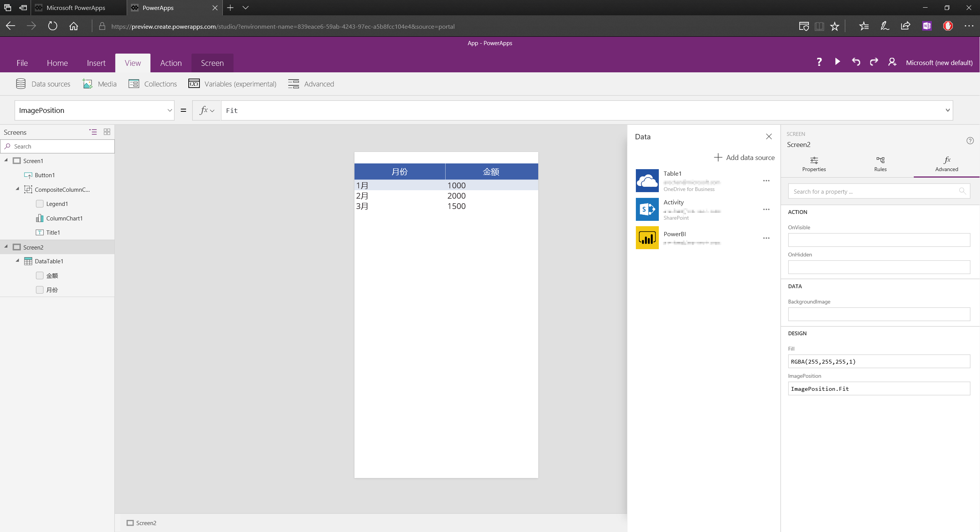This screenshot has width=980, height=532.
Task: Click the PowerBI data source icon
Action: click(x=647, y=238)
